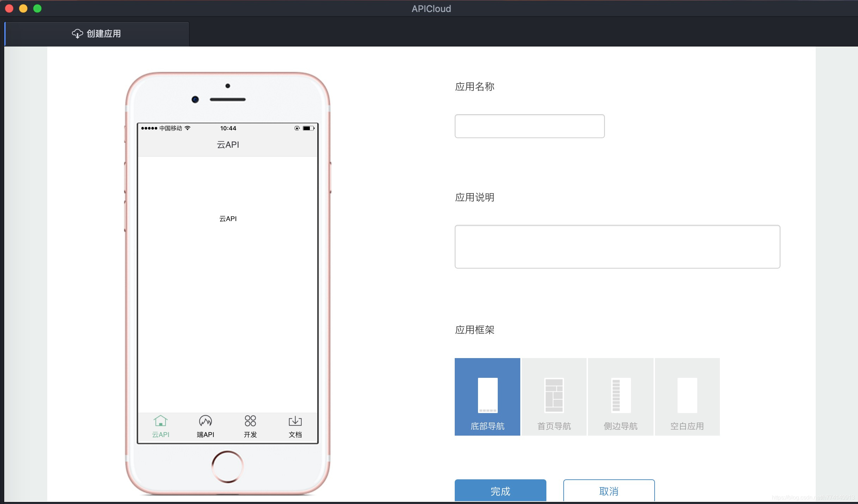Click the red close window button

pos(9,8)
